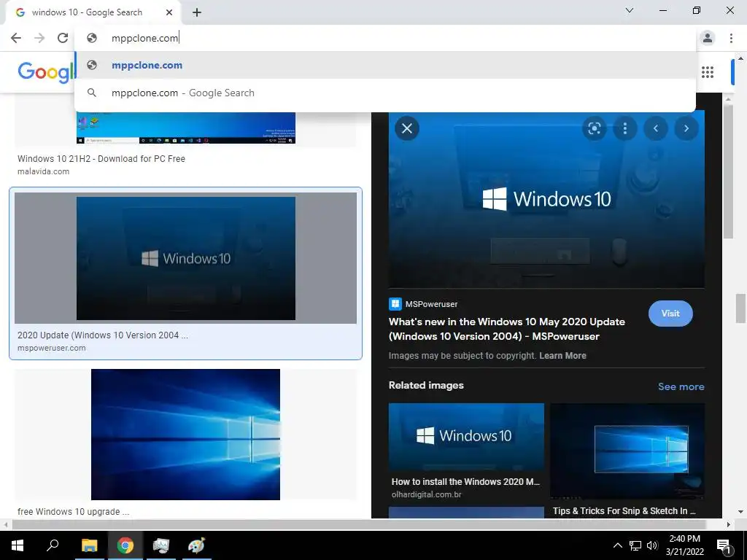Click the page scrollbar down arrow
Viewport: 747px width, 560px height.
click(x=740, y=512)
